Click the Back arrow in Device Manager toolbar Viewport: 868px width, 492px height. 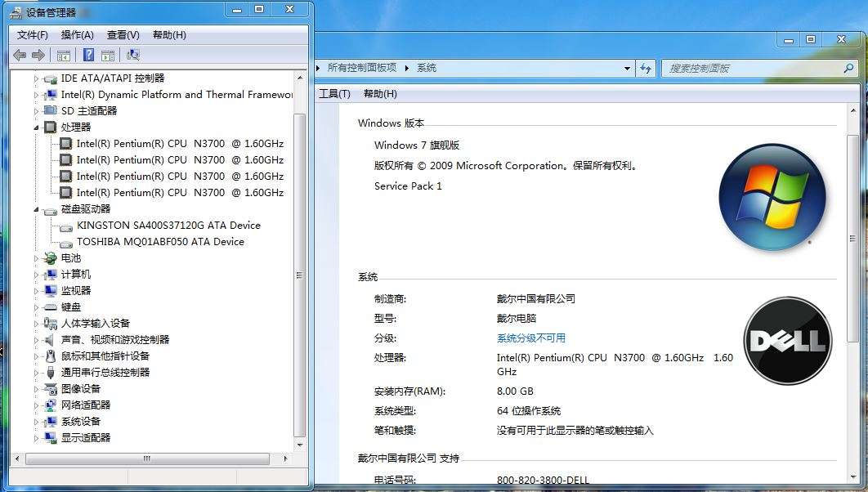[x=20, y=56]
